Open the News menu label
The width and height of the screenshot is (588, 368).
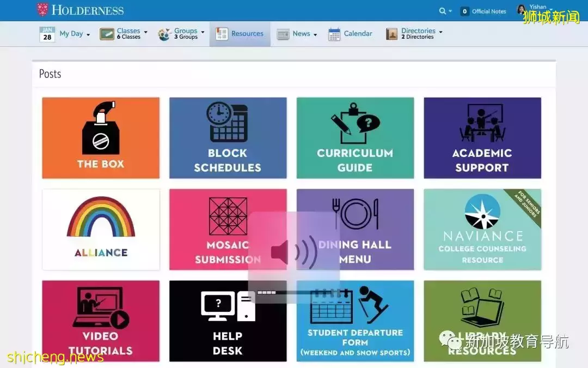point(302,33)
